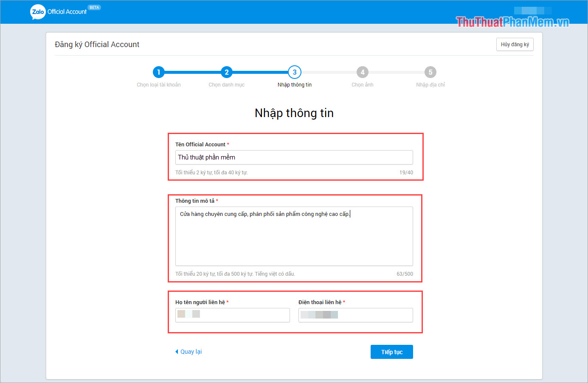588x383 pixels.
Task: Select step circle 5 in the progress bar
Action: pos(430,72)
